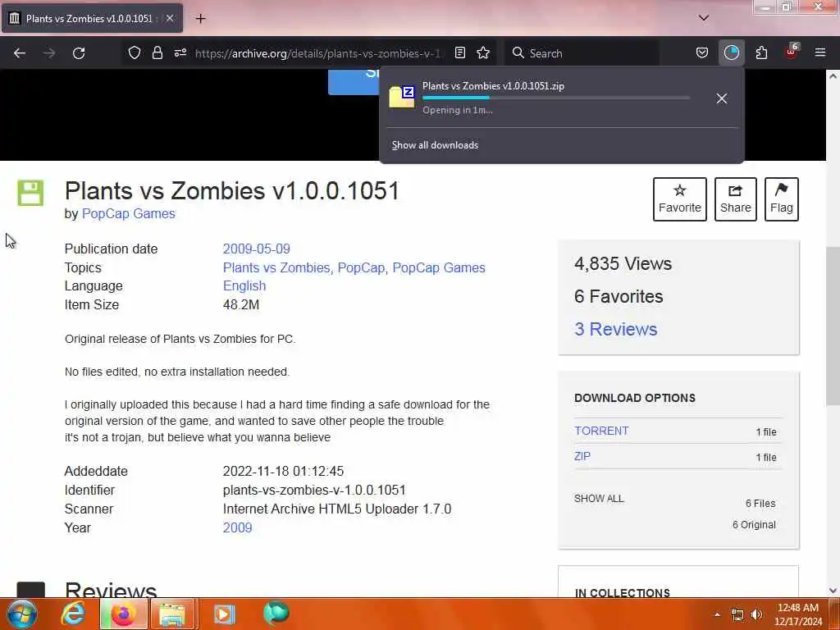Click the Favorite star button
This screenshot has width=840, height=630.
[679, 199]
